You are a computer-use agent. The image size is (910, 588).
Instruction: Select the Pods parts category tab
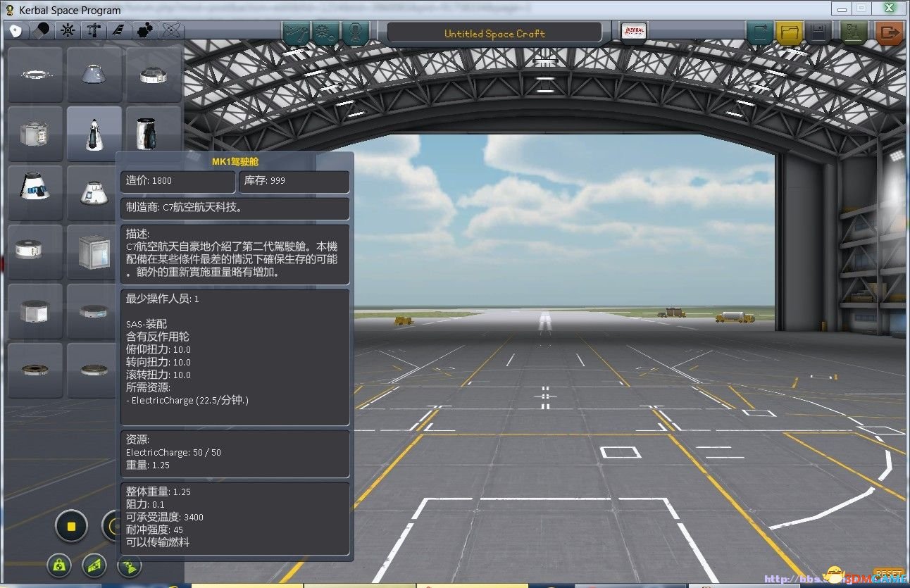coord(16,31)
